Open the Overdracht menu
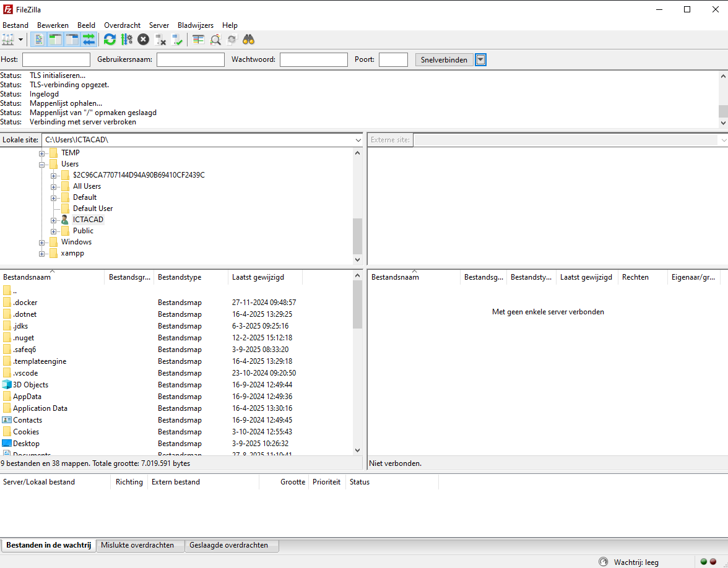The height and width of the screenshot is (568, 728). pos(122,25)
